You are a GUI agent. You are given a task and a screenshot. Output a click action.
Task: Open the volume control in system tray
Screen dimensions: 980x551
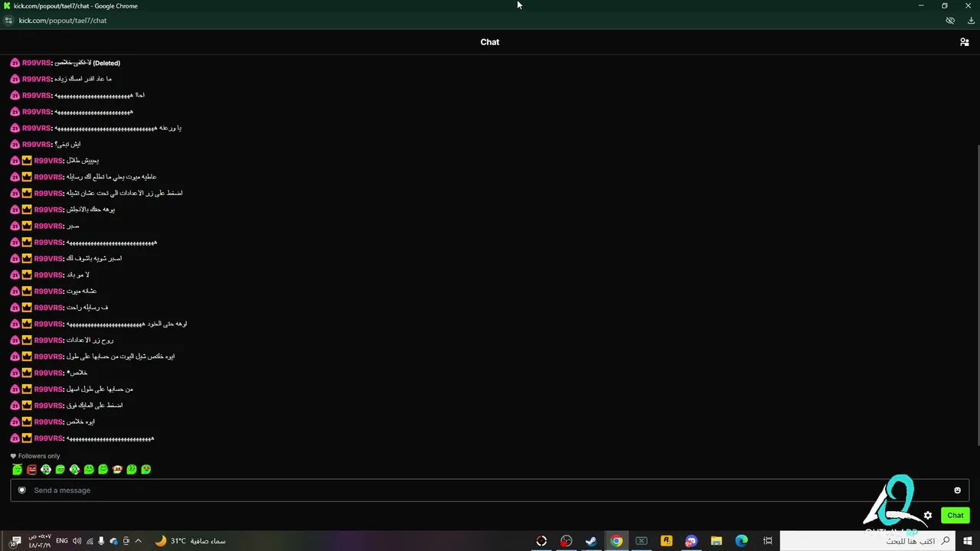(x=77, y=541)
